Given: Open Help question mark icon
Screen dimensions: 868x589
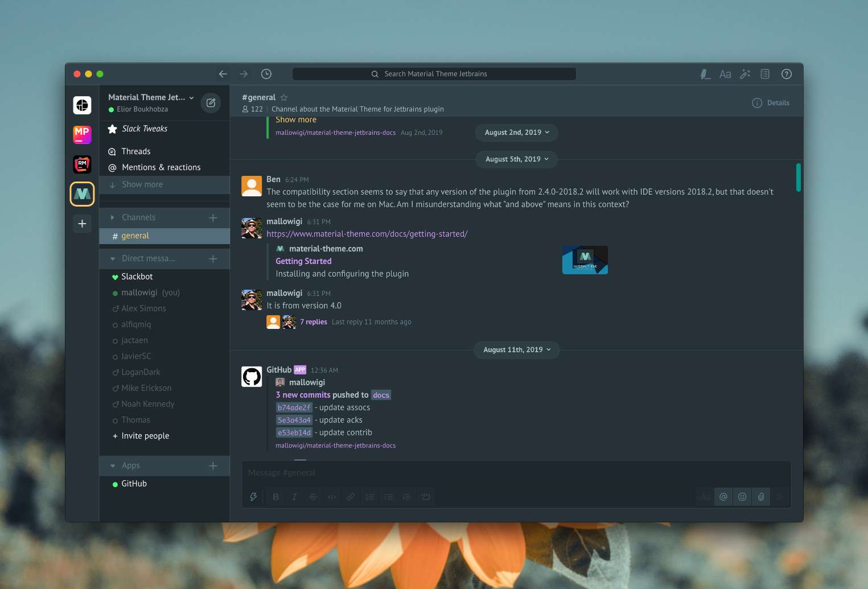Looking at the screenshot, I should point(787,74).
